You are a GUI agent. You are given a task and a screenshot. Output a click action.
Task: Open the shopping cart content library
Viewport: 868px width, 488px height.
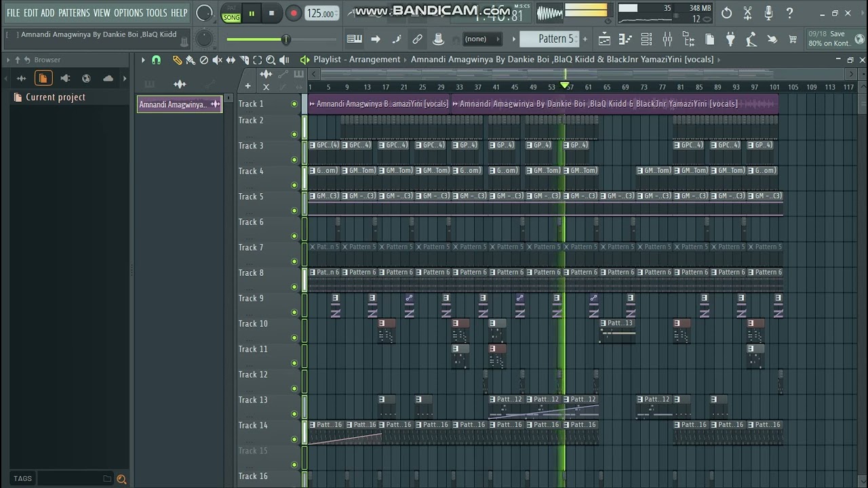tap(793, 39)
